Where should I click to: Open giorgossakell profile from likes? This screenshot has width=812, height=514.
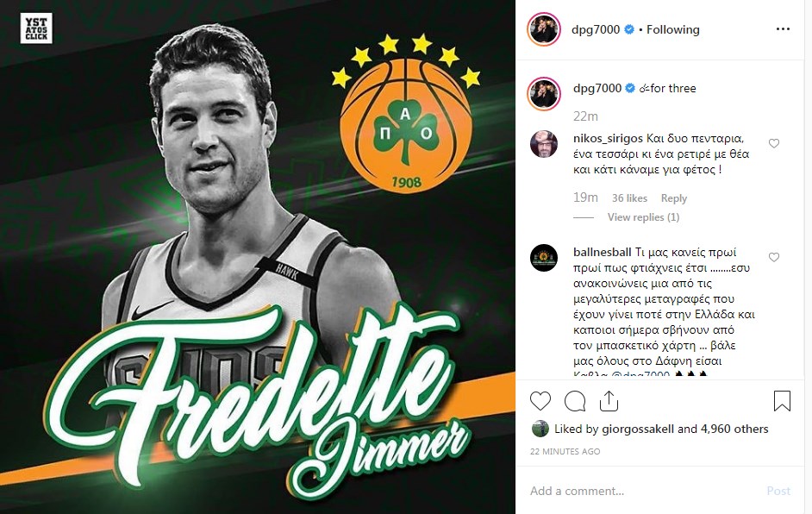pos(638,429)
